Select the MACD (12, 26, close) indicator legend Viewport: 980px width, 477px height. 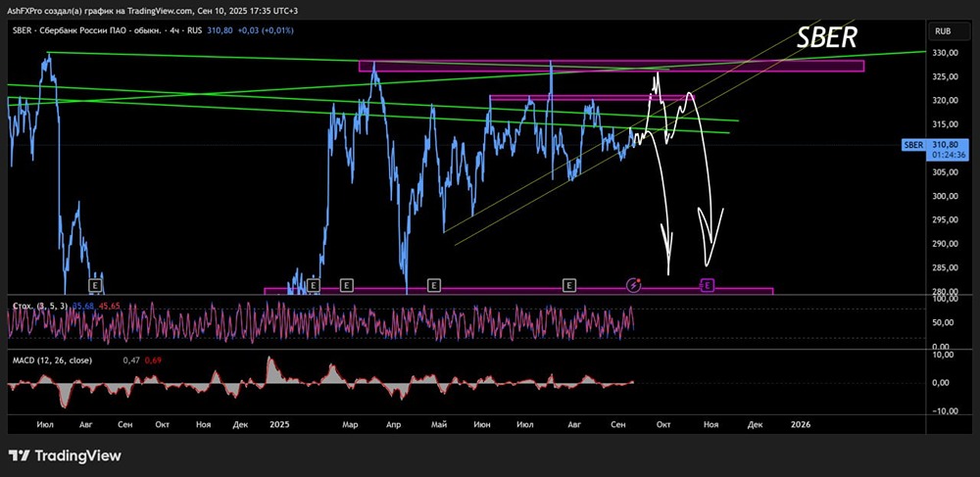pyautogui.click(x=53, y=360)
